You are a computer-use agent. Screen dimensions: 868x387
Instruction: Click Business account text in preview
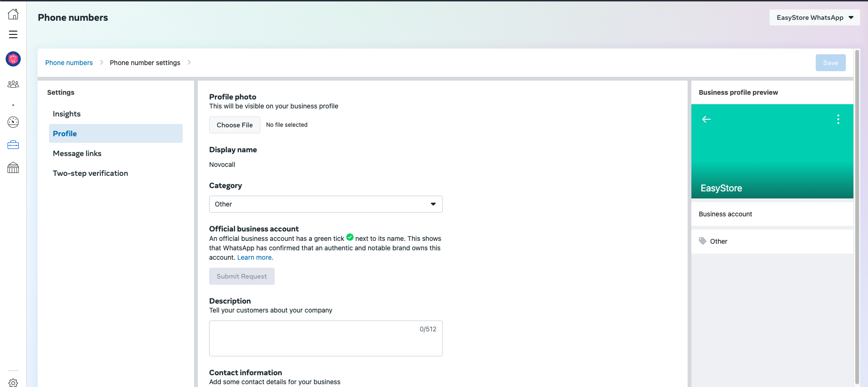click(x=725, y=214)
